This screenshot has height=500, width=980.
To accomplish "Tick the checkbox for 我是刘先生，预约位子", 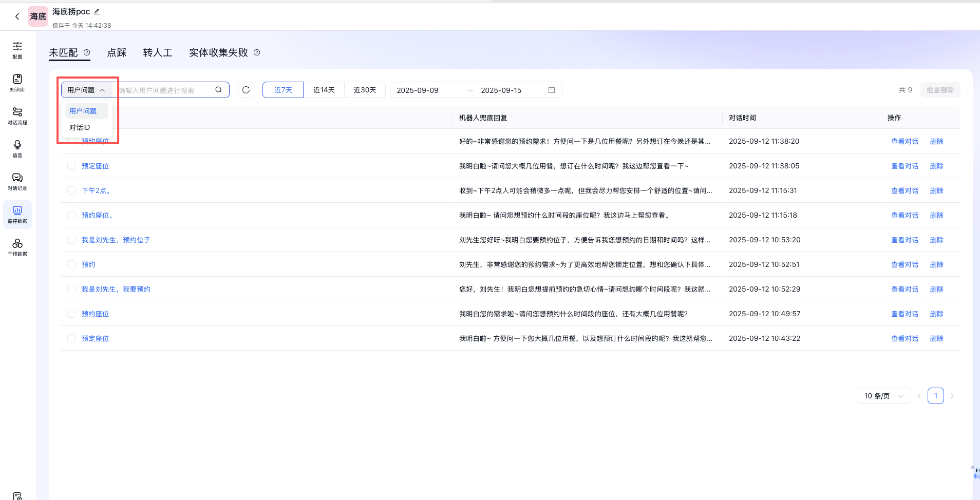I will [71, 240].
